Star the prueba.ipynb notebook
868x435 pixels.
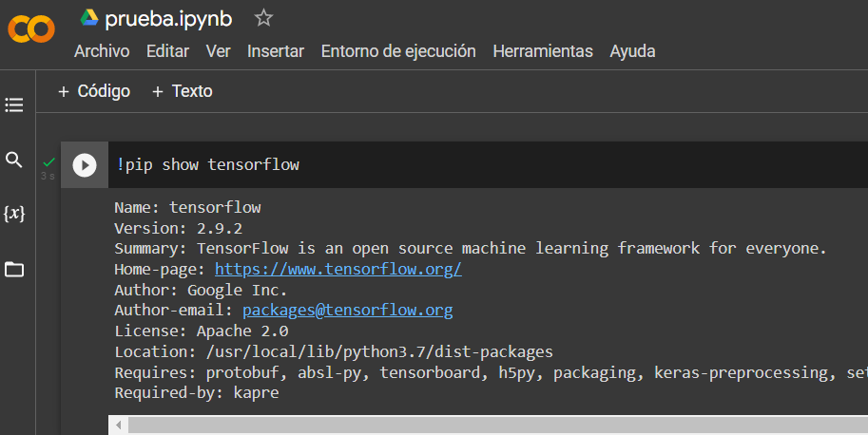coord(263,18)
